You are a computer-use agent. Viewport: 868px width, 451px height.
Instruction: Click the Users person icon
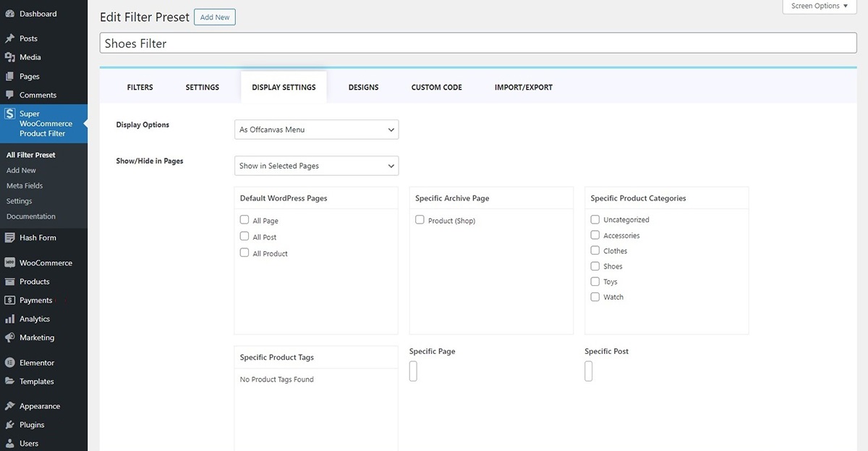click(x=9, y=443)
